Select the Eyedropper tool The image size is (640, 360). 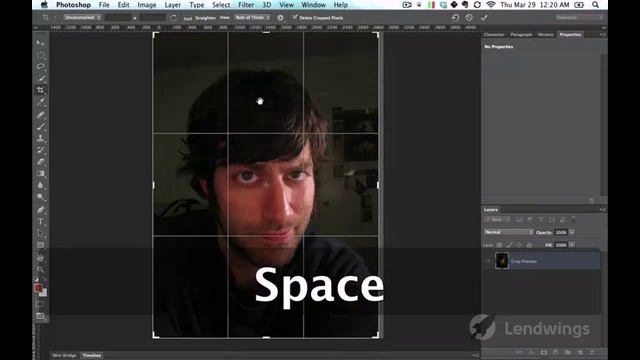[x=40, y=102]
